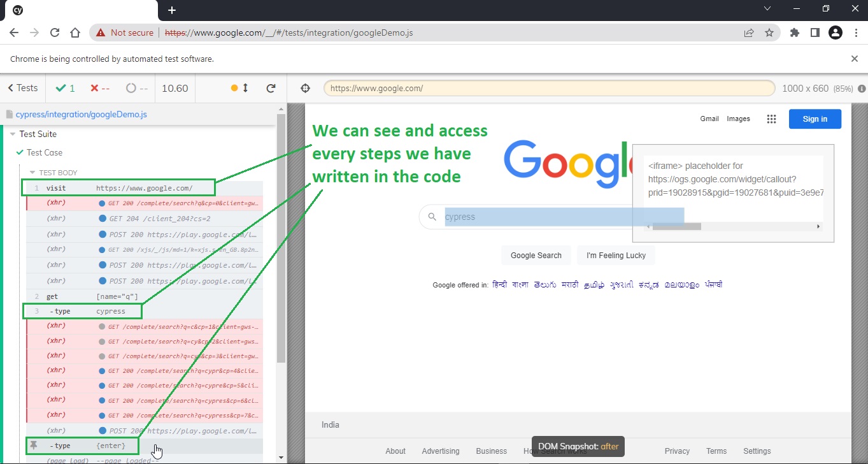
Task: Click the pin icon beside type {enter}
Action: [34, 446]
